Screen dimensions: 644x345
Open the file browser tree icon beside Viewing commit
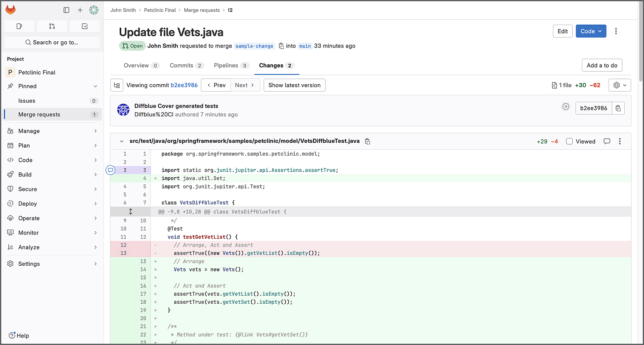point(117,85)
